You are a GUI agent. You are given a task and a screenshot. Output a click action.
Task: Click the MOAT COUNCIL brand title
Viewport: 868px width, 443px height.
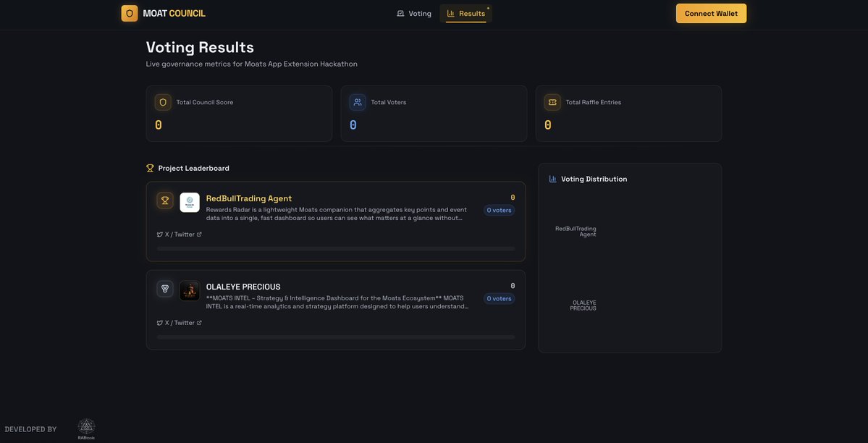click(174, 13)
